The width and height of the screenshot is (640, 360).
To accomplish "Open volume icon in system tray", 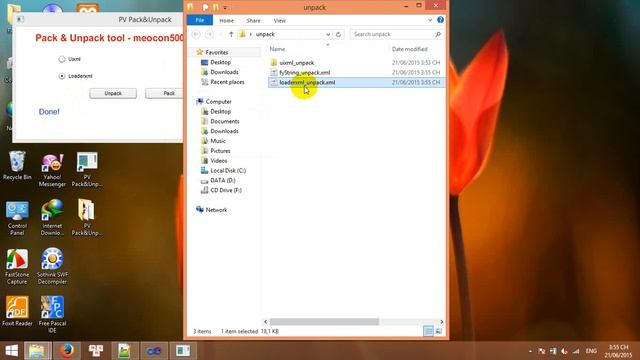I will [564, 351].
